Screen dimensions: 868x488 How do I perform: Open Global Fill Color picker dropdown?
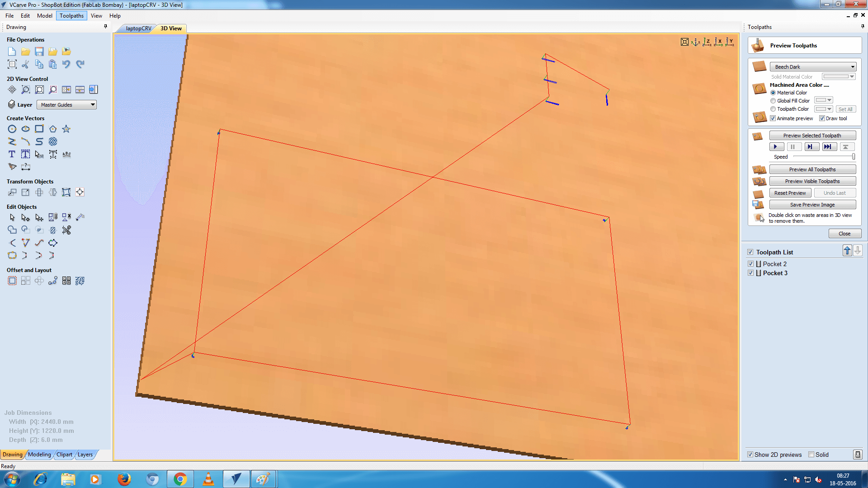click(823, 100)
